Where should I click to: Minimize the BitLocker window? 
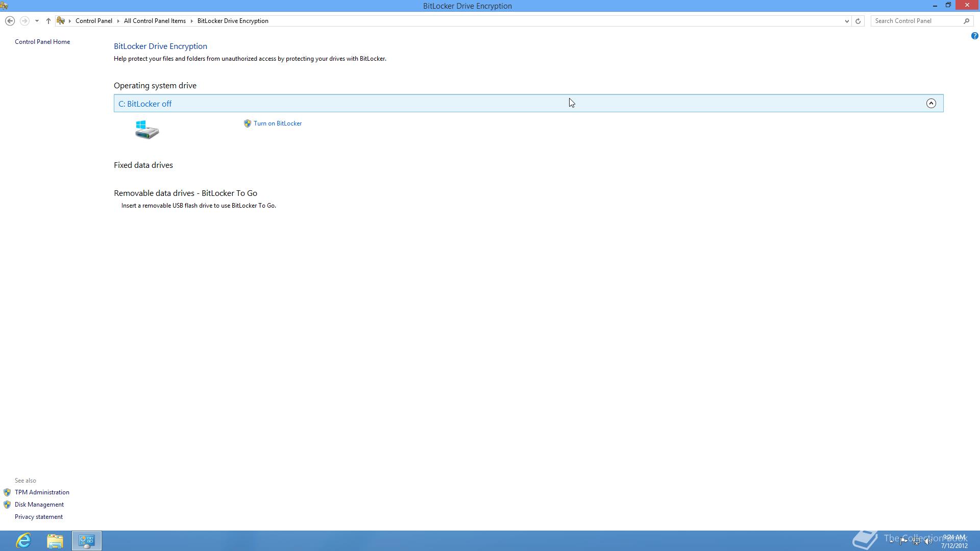pyautogui.click(x=935, y=5)
